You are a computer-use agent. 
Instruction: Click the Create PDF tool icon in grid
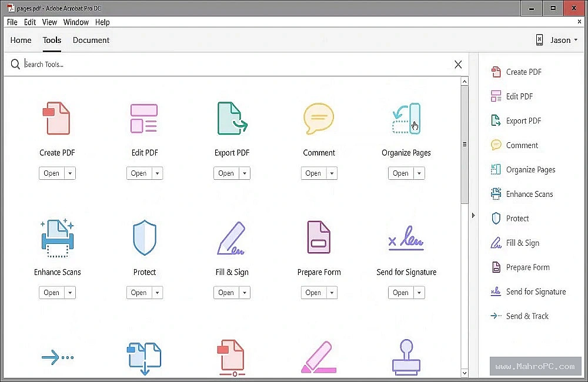click(56, 118)
